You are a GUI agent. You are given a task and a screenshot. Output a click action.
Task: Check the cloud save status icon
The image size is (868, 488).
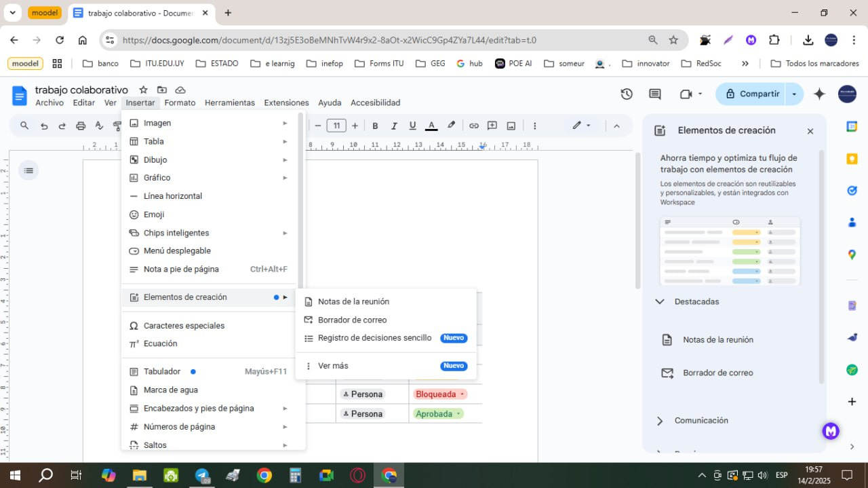(180, 90)
